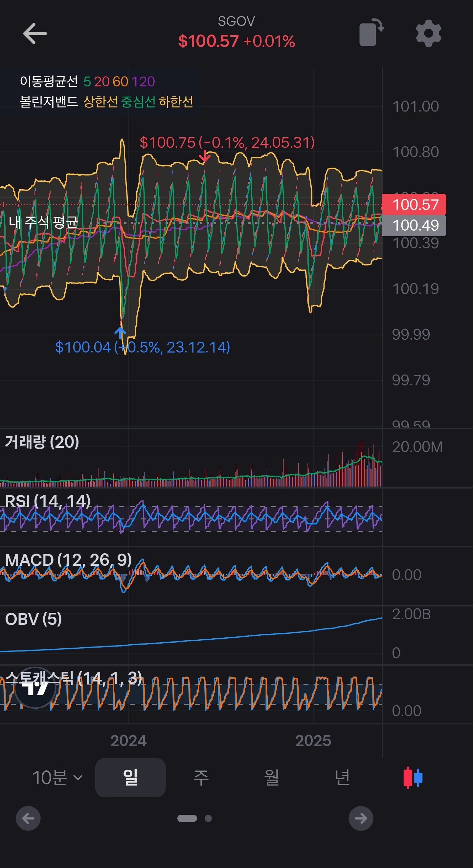473x868 pixels.
Task: Tap the 2.00B OBV axis value
Action: pyautogui.click(x=411, y=614)
